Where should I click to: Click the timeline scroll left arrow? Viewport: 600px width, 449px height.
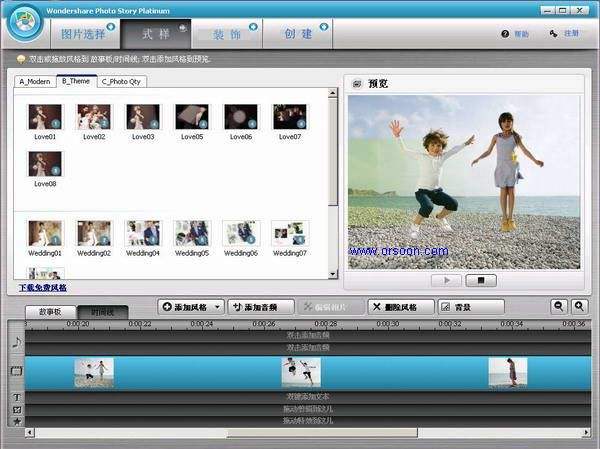tap(30, 433)
